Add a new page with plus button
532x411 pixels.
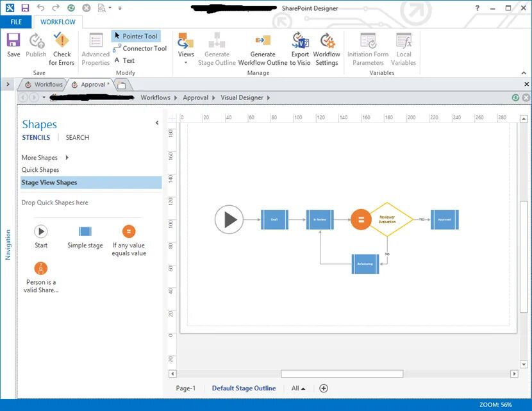[324, 389]
